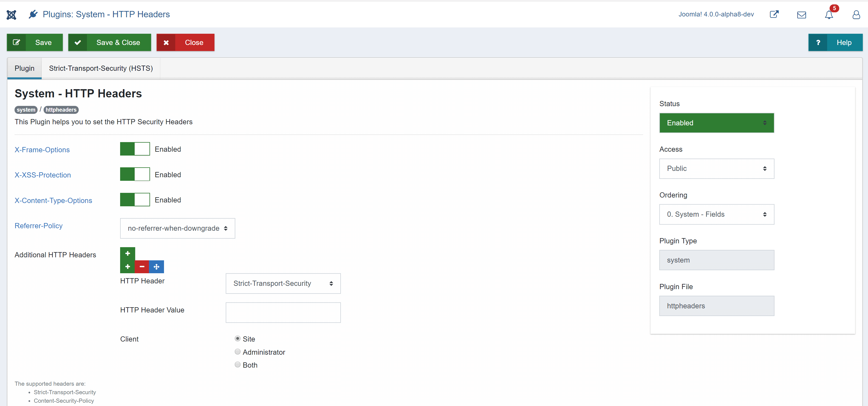Viewport: 868px width, 406px height.
Task: Expand the Status Enabled dropdown
Action: (716, 123)
